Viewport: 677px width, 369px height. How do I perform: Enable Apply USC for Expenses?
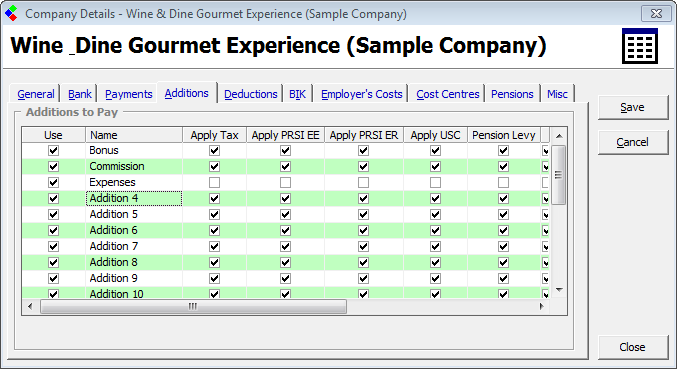(x=436, y=182)
